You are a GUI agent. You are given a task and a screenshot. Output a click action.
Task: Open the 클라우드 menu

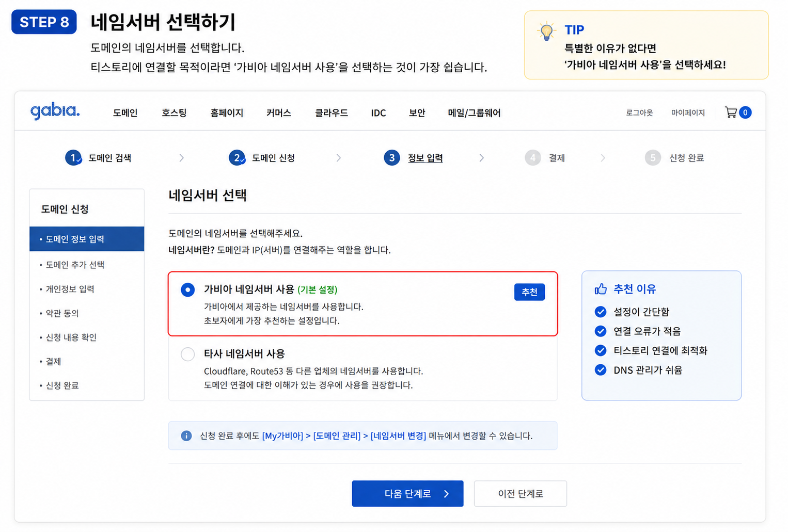(x=332, y=113)
